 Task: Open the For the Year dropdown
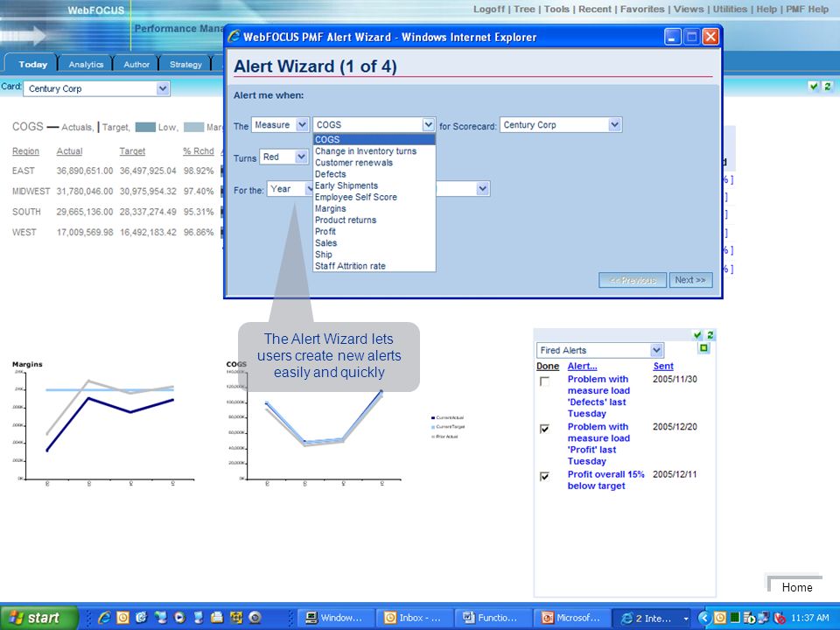tap(290, 189)
